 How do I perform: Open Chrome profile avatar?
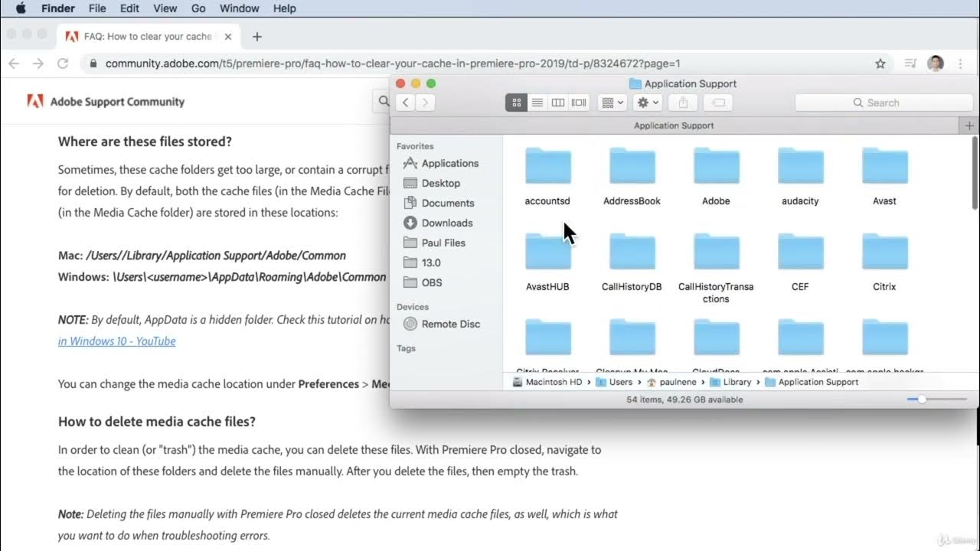pos(936,64)
